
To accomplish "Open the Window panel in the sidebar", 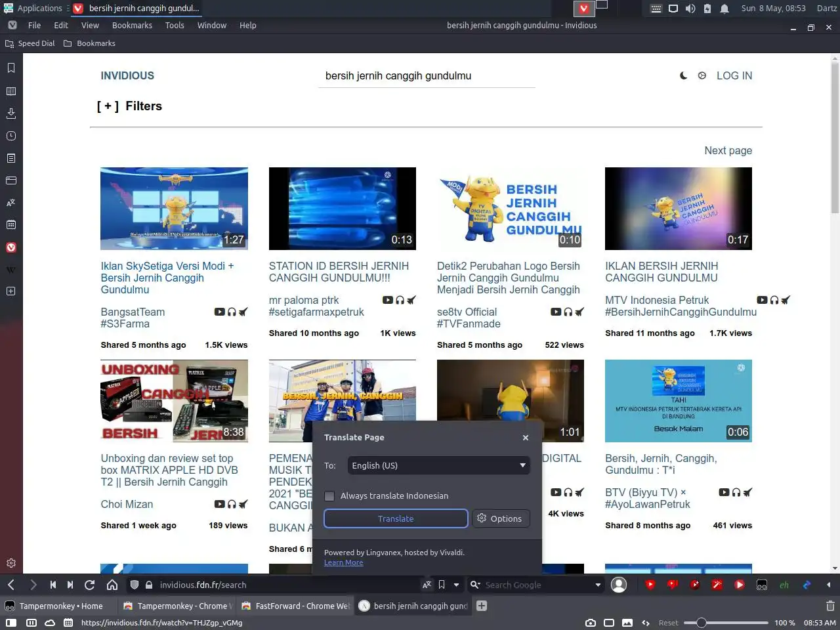I will tap(11, 180).
